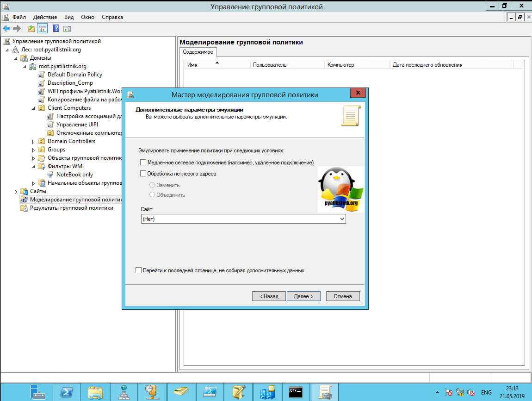This screenshot has width=532, height=401.
Task: Click the NoteBook only WMI filter icon
Action: pyautogui.click(x=50, y=175)
